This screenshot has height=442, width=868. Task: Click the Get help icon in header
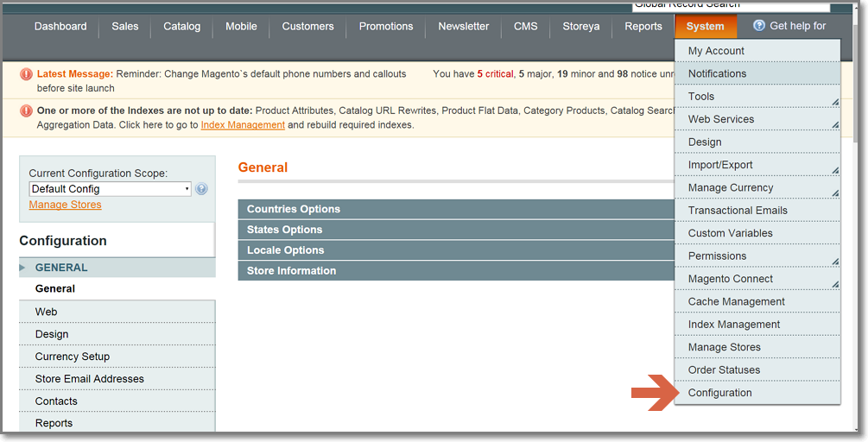click(759, 26)
